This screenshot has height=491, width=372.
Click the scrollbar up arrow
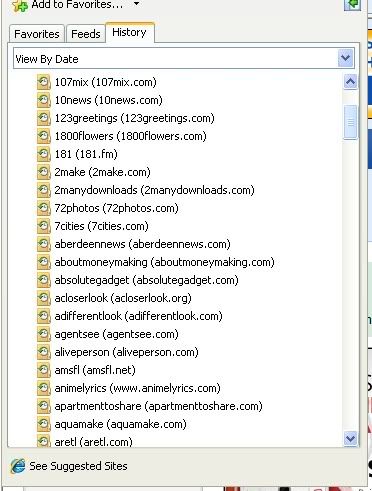click(x=350, y=81)
